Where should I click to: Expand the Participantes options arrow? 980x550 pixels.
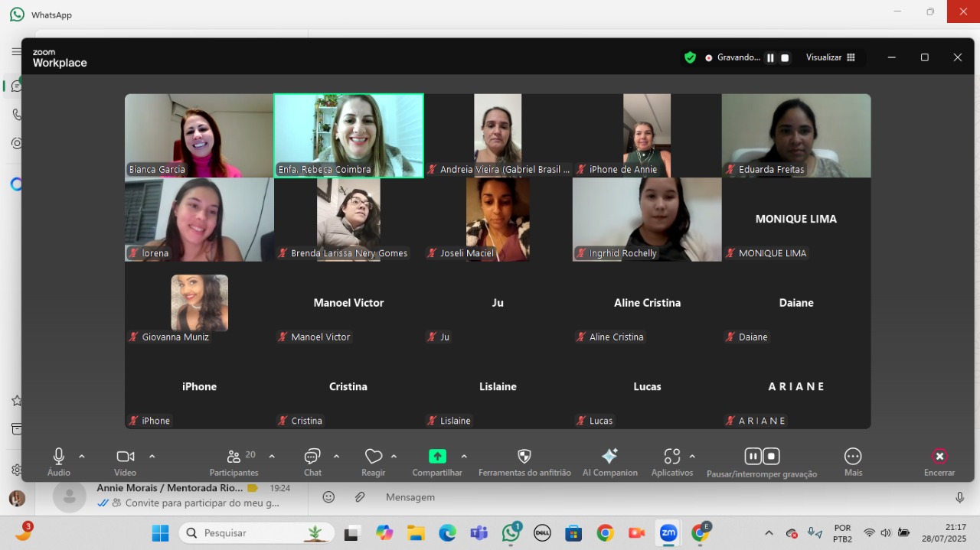tap(272, 456)
